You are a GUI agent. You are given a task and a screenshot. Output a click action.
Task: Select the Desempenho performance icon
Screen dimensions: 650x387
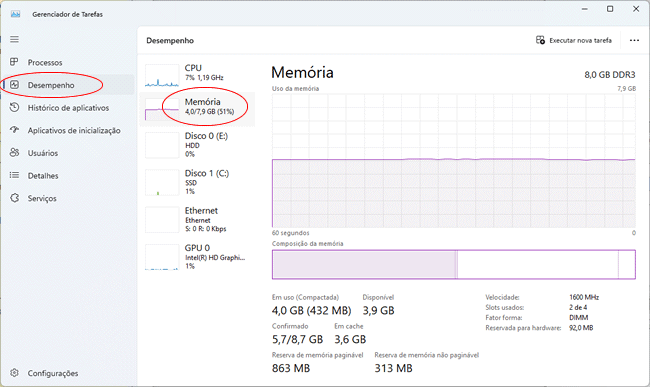click(x=15, y=85)
